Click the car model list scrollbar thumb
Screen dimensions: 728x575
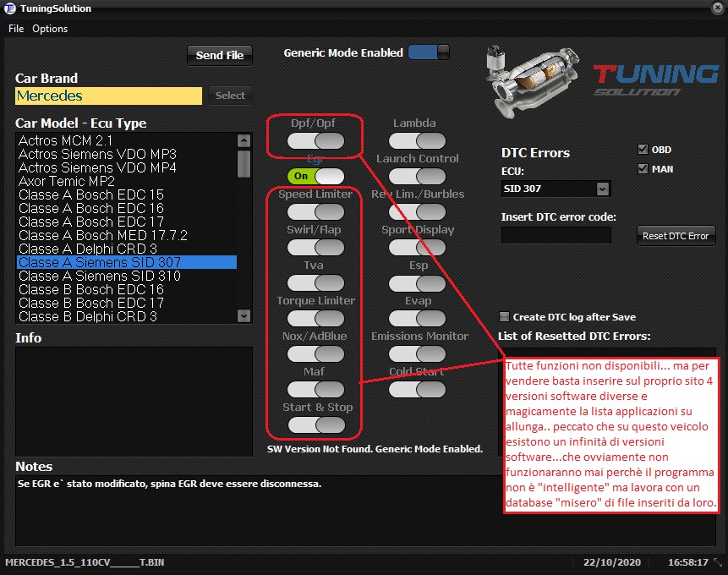(x=244, y=163)
